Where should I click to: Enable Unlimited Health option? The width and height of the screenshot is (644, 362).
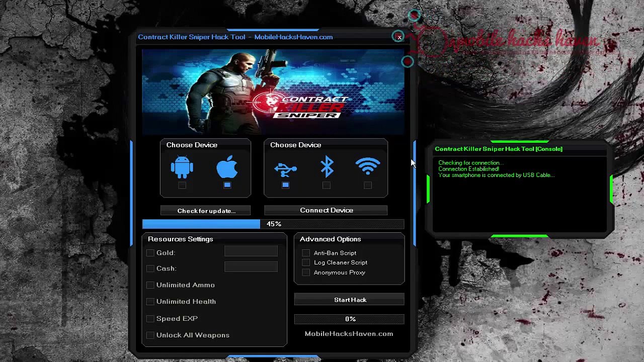pos(150,302)
